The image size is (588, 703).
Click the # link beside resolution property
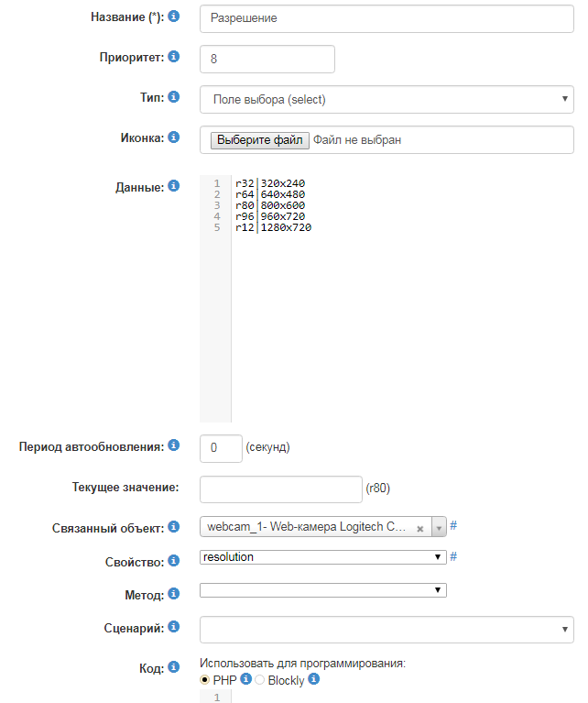pos(453,556)
